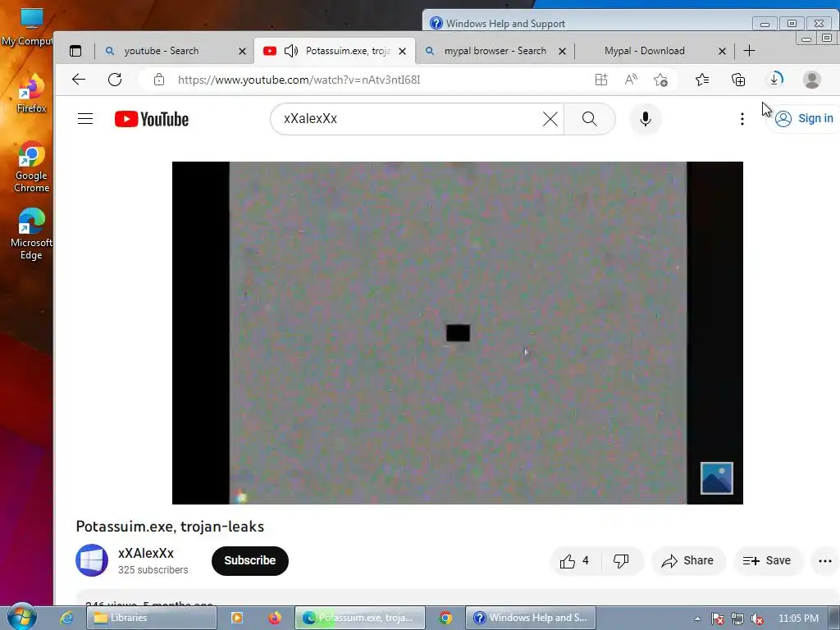Image resolution: width=840 pixels, height=630 pixels.
Task: Click the video title Potassuim.exe, trojan-leaks
Action: [170, 527]
